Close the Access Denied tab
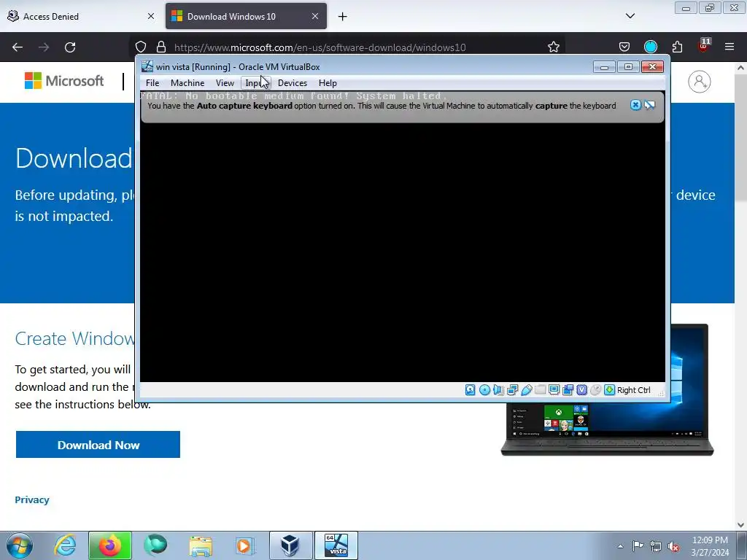Screen dimensions: 747x560 pyautogui.click(x=151, y=16)
